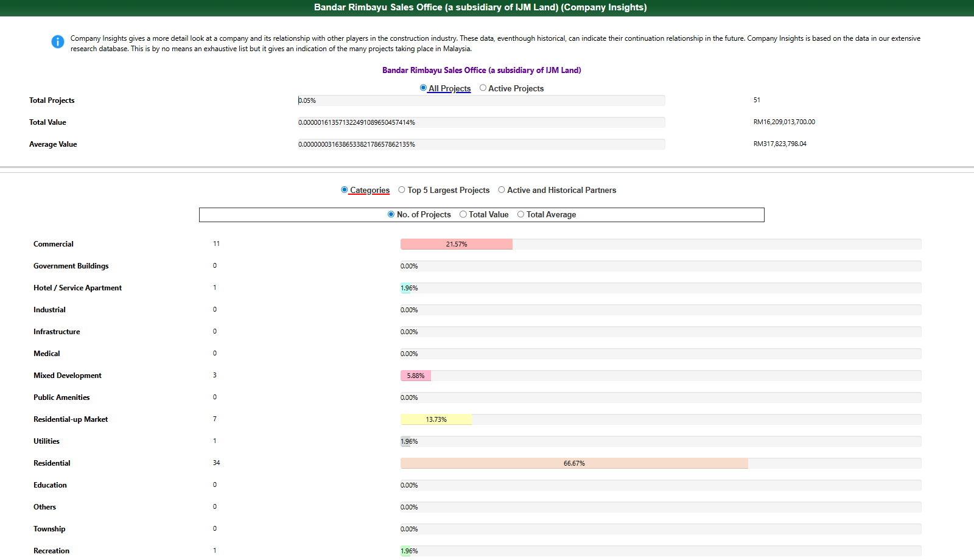This screenshot has width=974, height=560.
Task: Click the Commercial category label
Action: 54,244
